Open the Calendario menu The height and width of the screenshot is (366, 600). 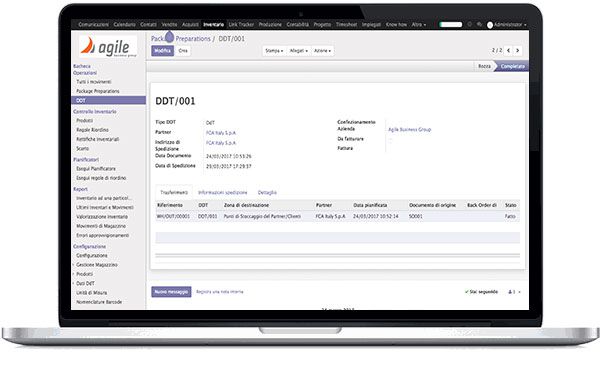coord(124,25)
